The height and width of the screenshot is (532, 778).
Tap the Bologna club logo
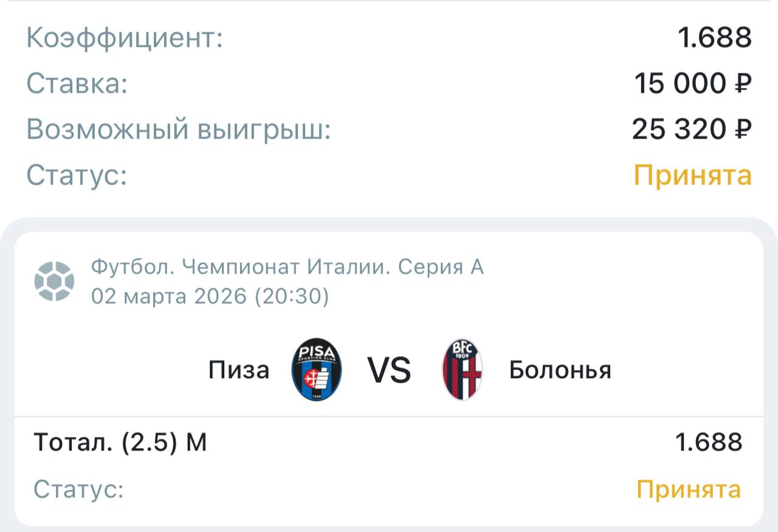(x=462, y=370)
